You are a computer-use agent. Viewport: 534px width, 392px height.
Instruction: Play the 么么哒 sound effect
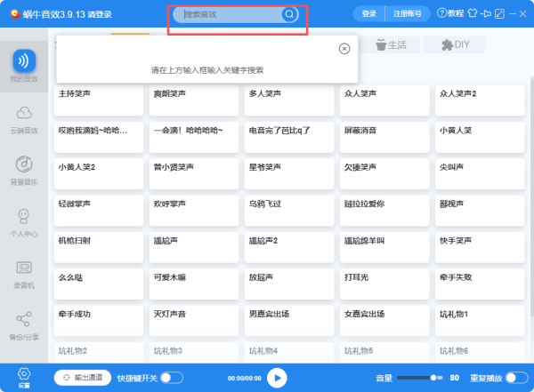tap(99, 284)
